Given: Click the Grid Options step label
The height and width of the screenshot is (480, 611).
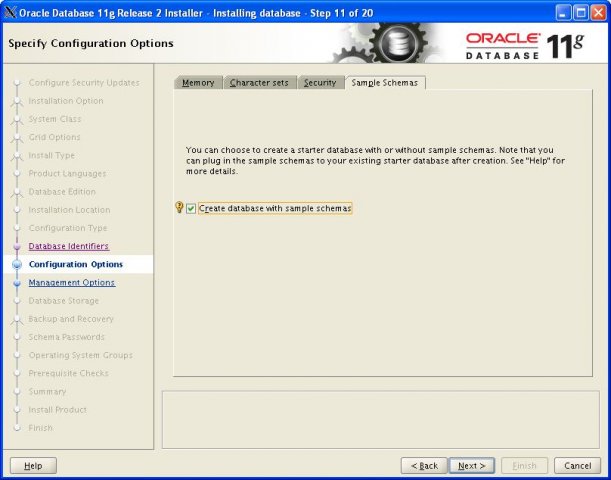Looking at the screenshot, I should tap(54, 137).
